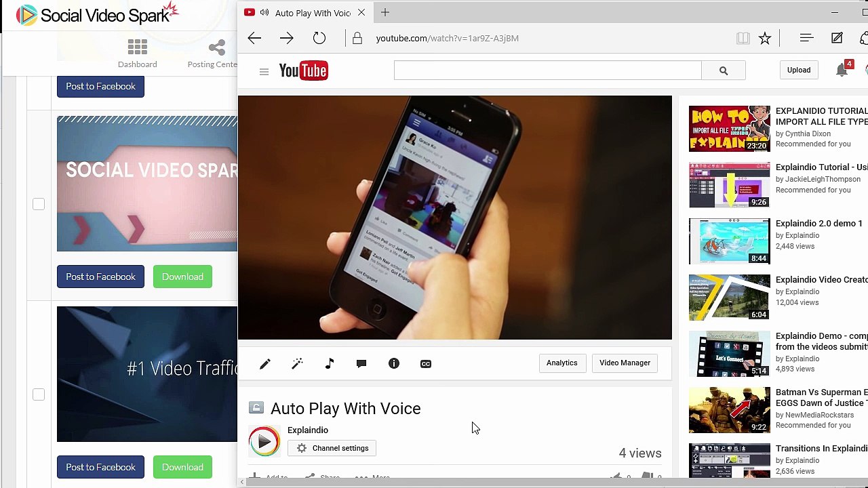Close the Auto Play With Voice tab
Screen dimensions: 868x488
(361, 12)
